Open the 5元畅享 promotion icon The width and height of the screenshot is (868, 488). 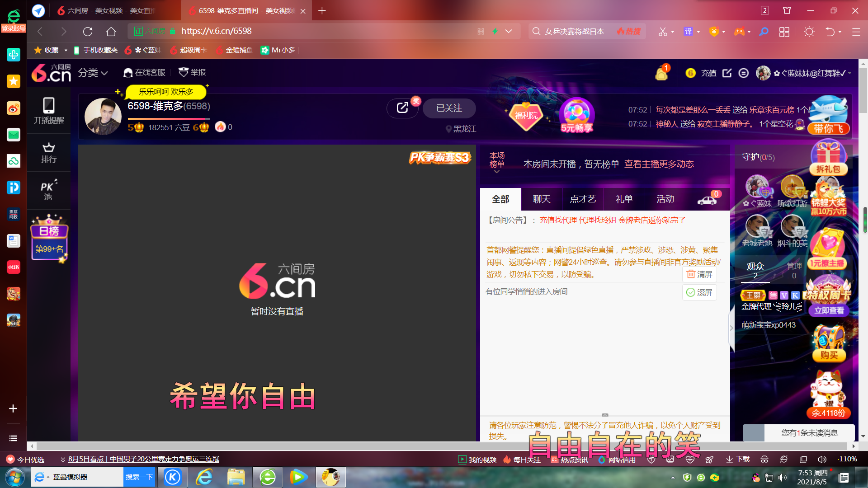[x=576, y=115]
